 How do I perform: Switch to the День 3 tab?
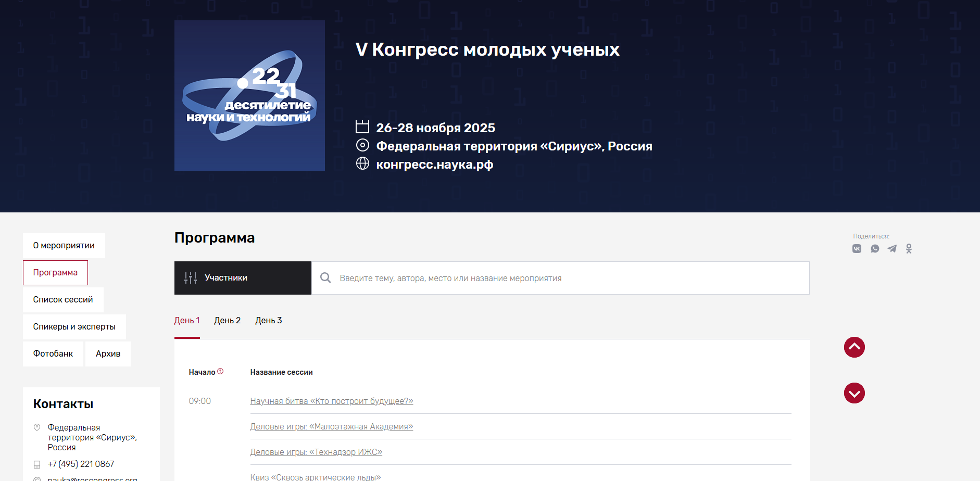[x=268, y=321]
